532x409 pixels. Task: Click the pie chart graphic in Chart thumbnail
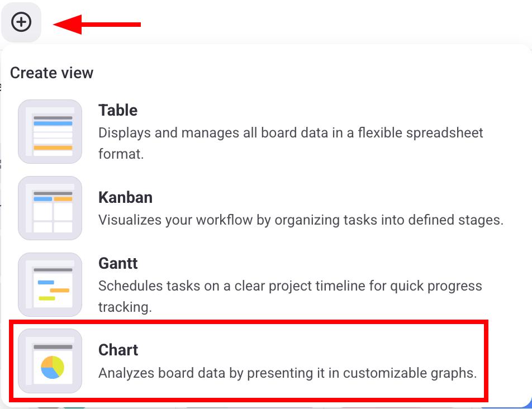pyautogui.click(x=53, y=367)
